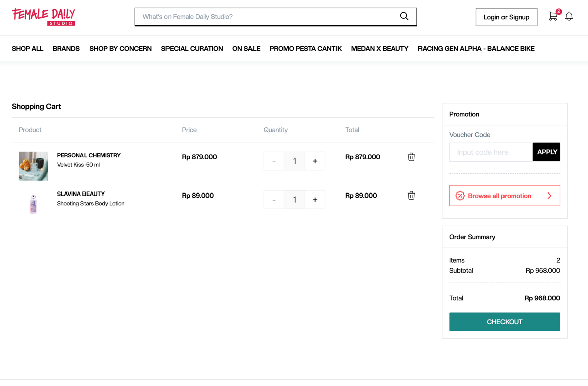
Task: Open the notifications bell
Action: [569, 16]
